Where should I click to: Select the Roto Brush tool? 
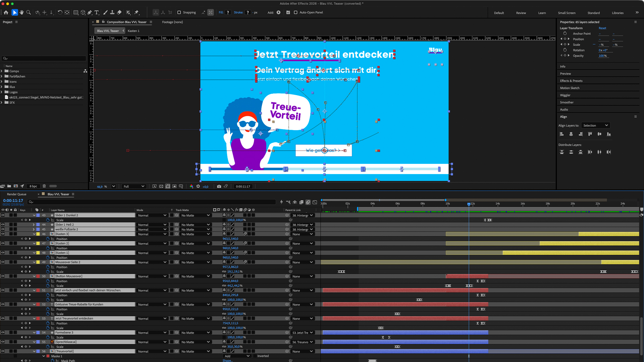128,12
